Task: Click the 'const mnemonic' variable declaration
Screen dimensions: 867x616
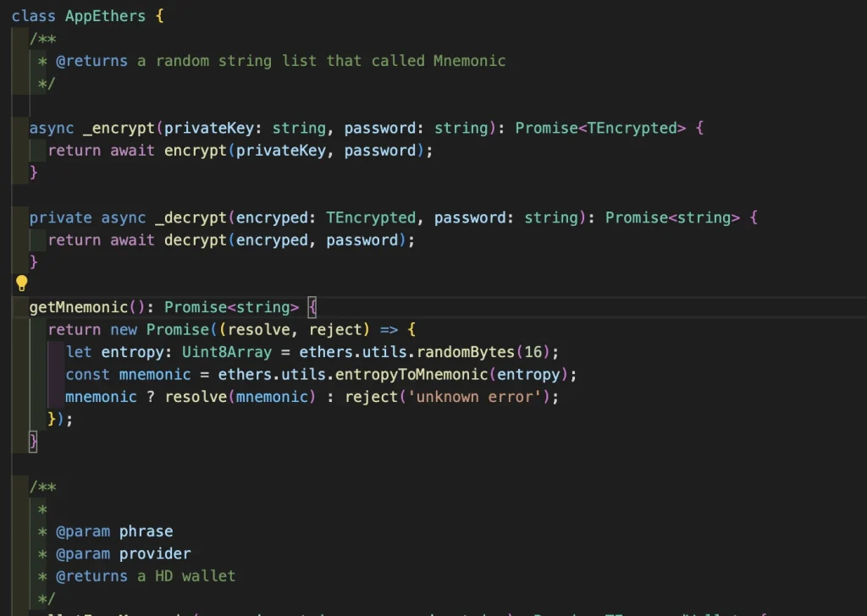Action: [x=129, y=374]
